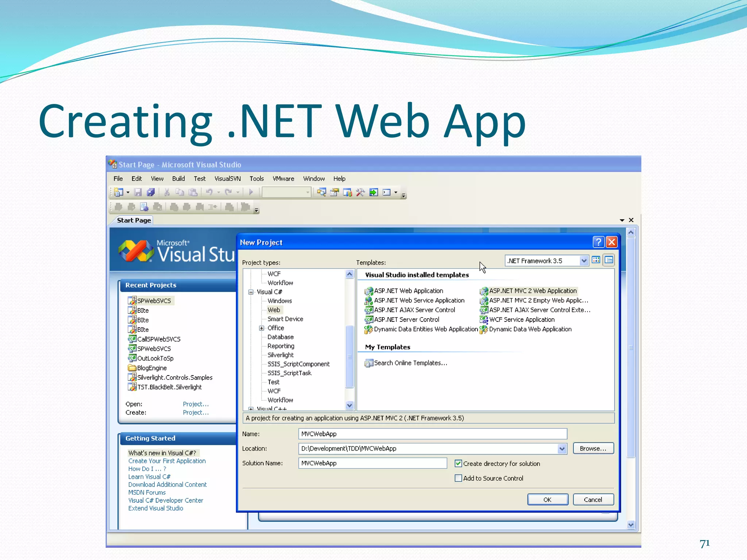Select Silverlight under Visual C# project types
747x560 pixels.
tap(280, 355)
